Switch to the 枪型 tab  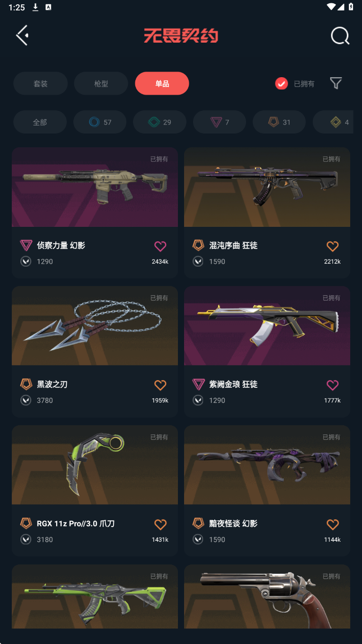pos(101,83)
